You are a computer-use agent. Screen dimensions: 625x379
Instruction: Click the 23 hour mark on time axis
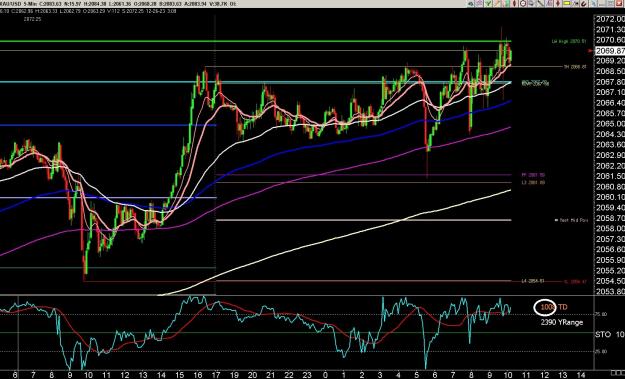tap(307, 375)
